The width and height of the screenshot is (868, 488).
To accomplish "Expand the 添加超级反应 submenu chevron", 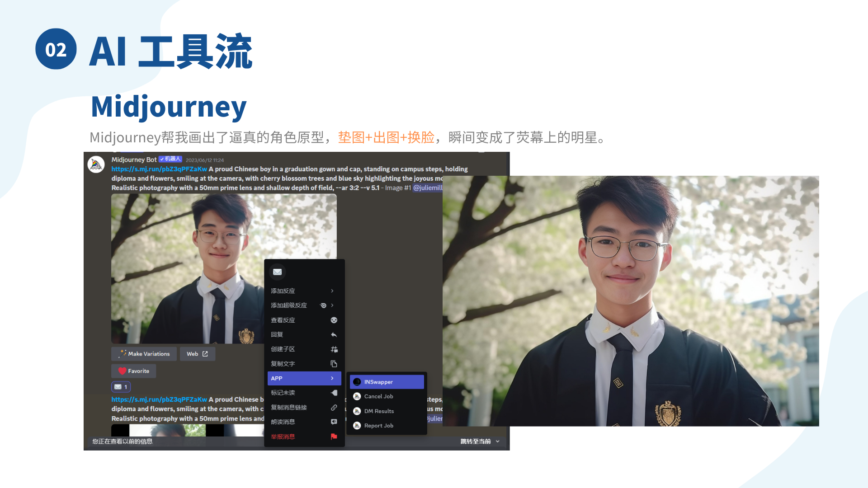I will (332, 305).
